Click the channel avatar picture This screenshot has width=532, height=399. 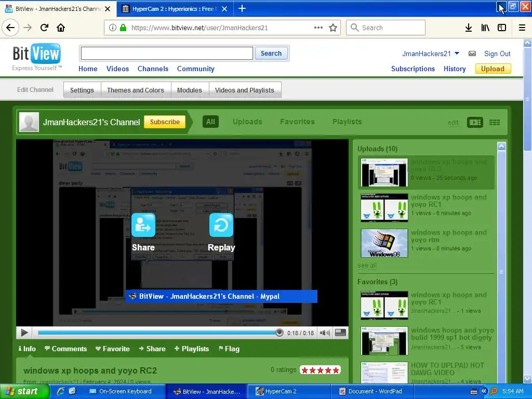click(29, 122)
